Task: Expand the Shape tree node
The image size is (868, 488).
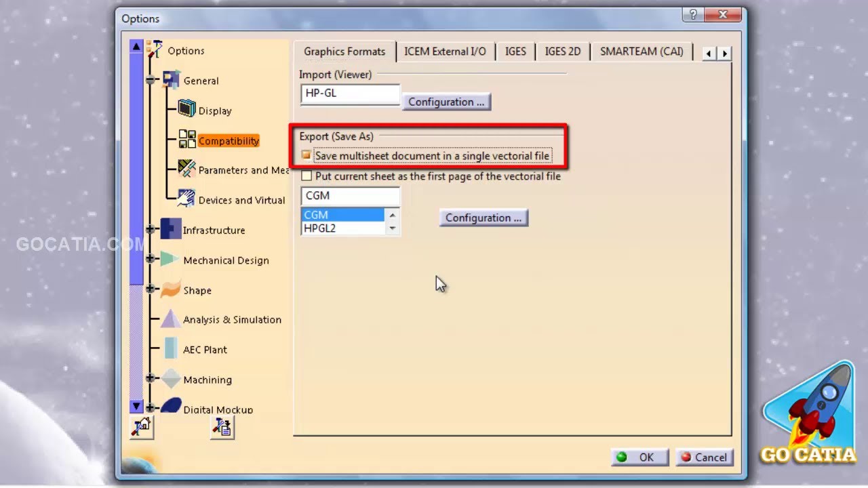Action: (x=151, y=289)
